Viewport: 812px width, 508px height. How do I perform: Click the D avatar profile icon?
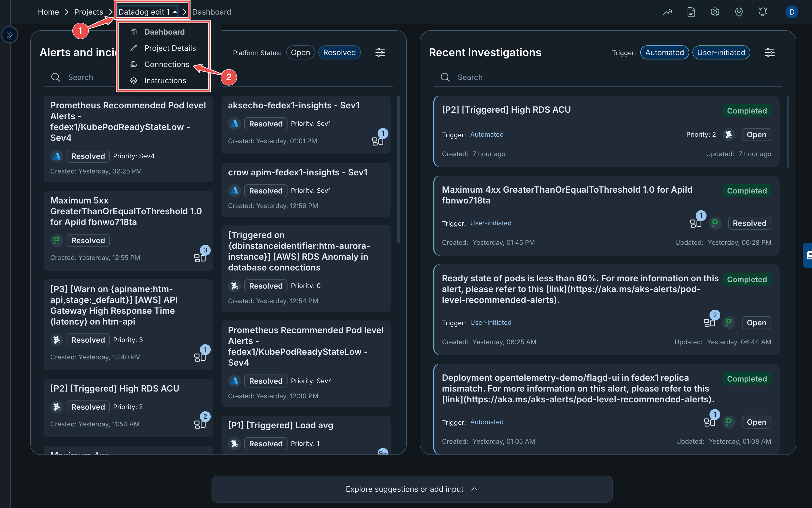pos(792,12)
